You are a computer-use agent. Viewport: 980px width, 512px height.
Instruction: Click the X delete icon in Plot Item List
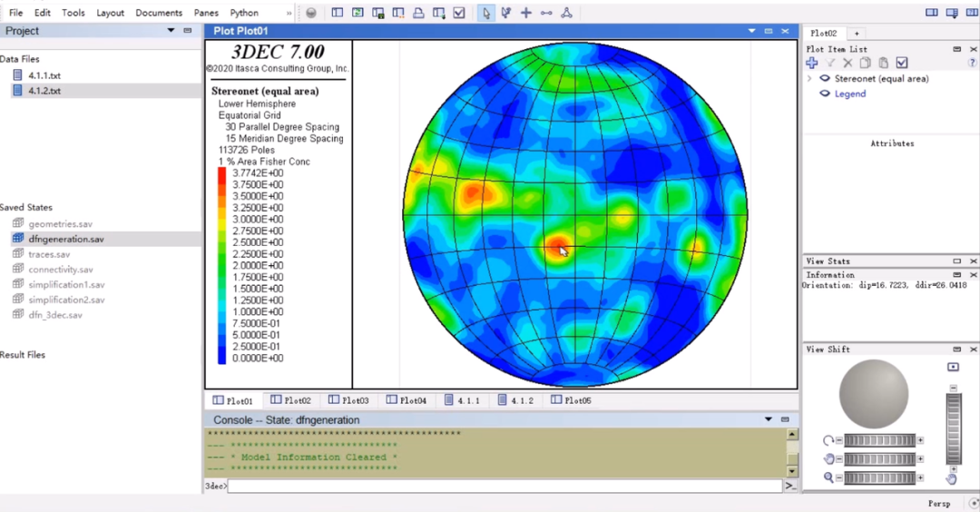tap(848, 63)
